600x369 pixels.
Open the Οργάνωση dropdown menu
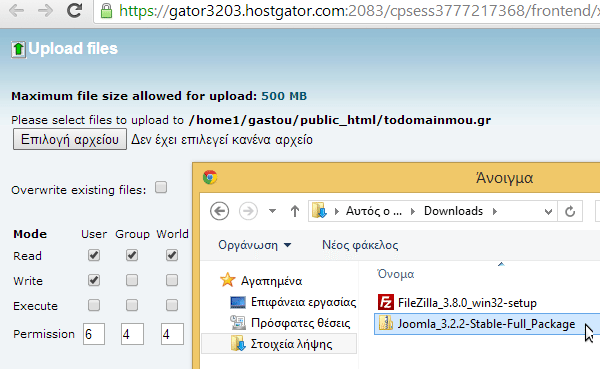click(254, 245)
